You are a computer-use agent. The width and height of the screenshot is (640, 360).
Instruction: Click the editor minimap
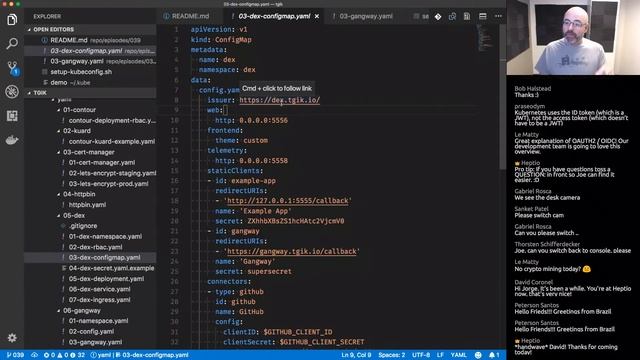(486, 38)
